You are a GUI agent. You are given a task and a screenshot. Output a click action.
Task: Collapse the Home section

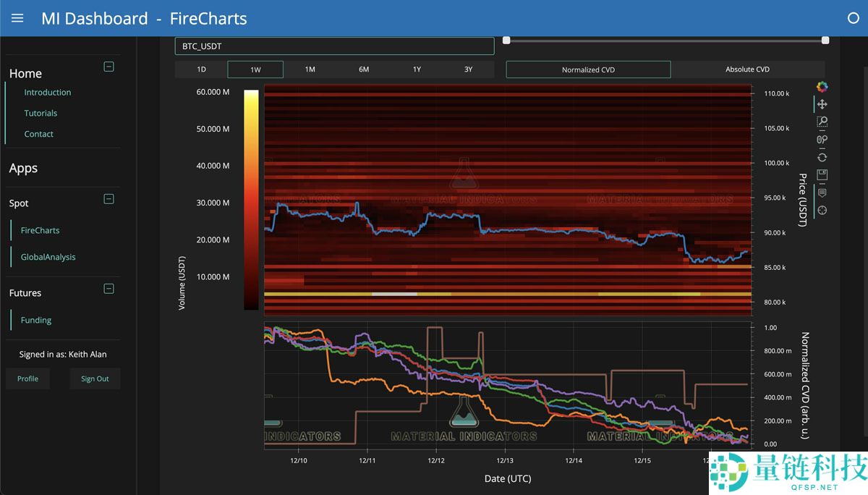click(109, 66)
